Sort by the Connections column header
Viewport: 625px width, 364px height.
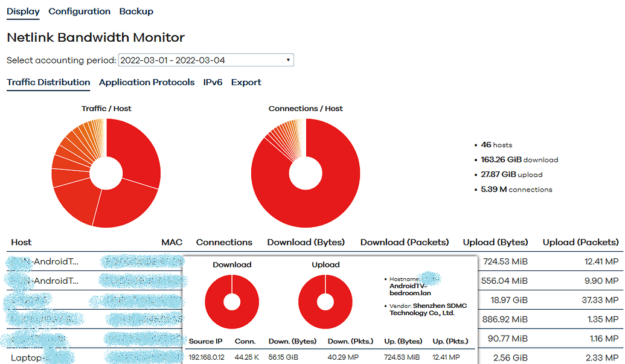[x=224, y=243]
